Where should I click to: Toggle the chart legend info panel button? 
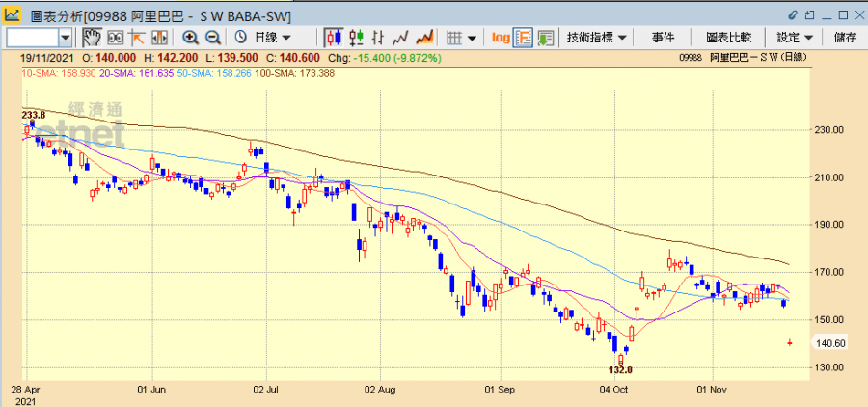click(523, 38)
